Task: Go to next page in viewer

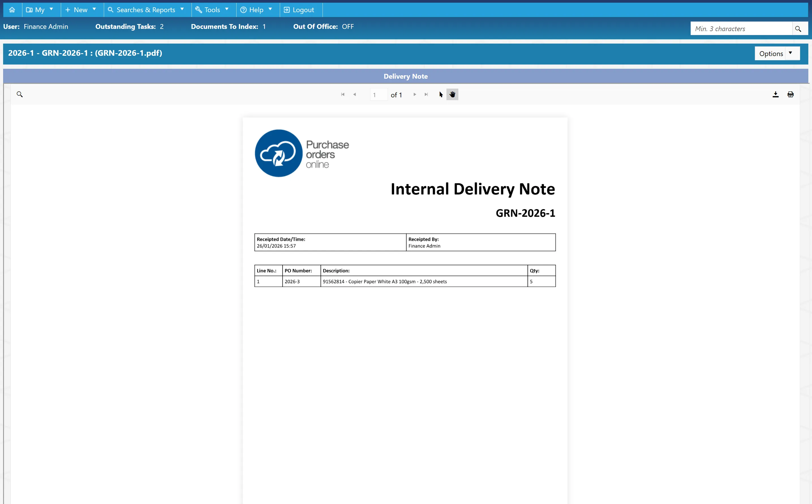Action: [414, 94]
